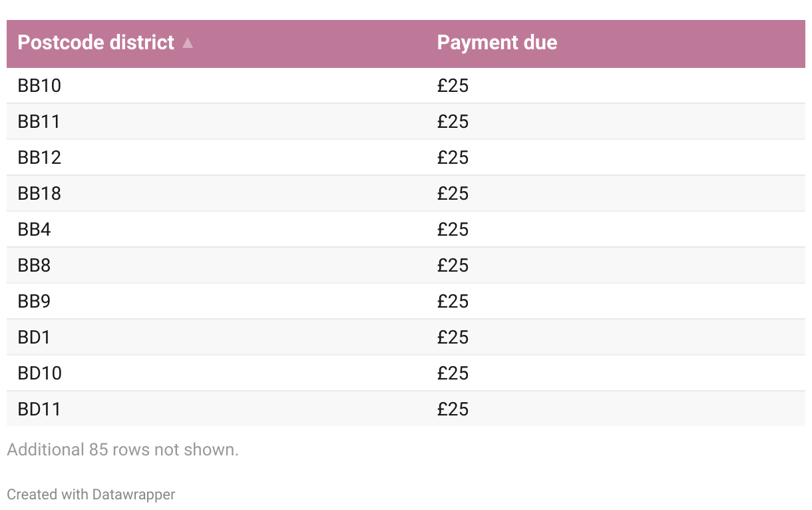Select the BB11 postcode cell
812x510 pixels.
[39, 121]
